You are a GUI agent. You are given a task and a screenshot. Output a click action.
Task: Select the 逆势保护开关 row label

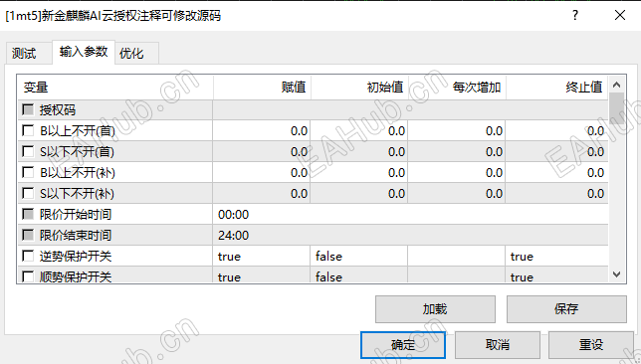76,257
